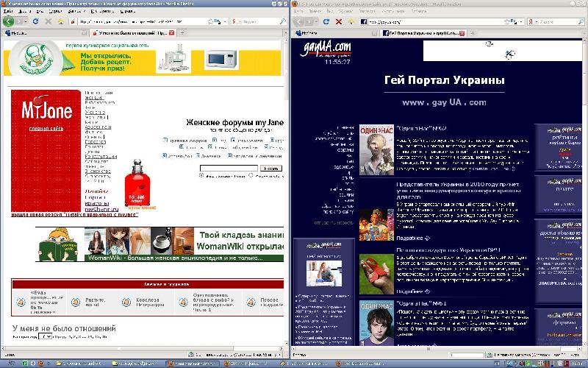Open history dropdown arrow in right window navigation
Viewport: 588px width, 368px height.
pos(317,21)
